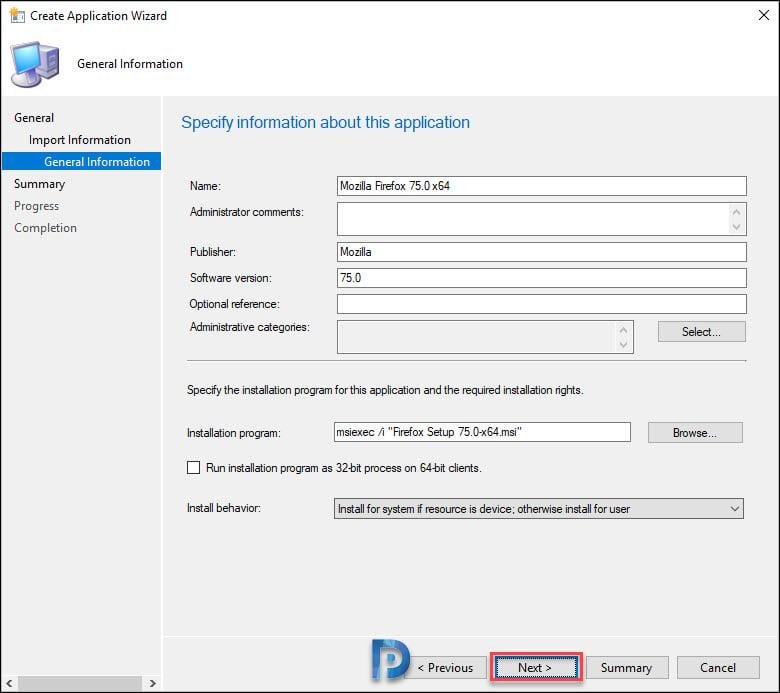Image resolution: width=780 pixels, height=693 pixels.
Task: Go to Import Information step
Action: [80, 140]
